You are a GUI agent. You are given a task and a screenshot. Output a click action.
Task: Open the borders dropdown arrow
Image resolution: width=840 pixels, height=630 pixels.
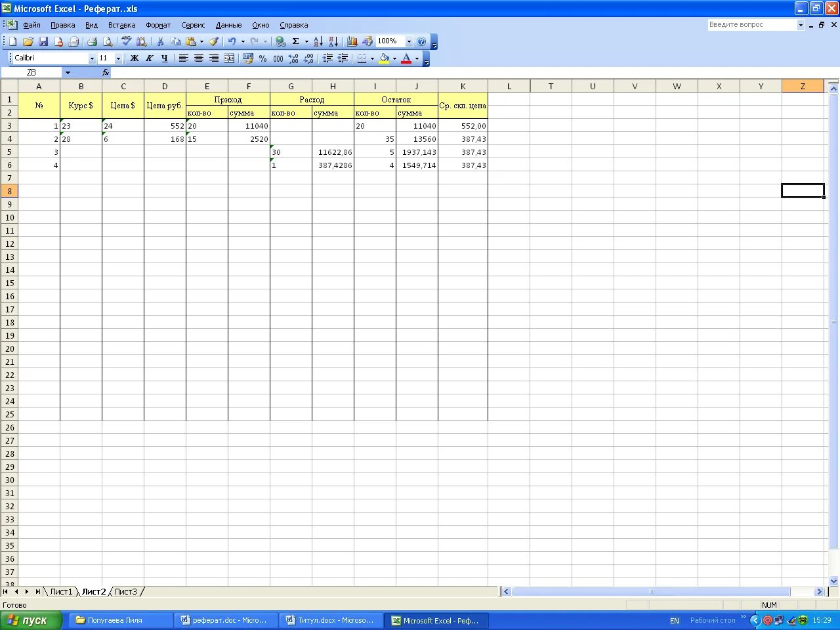pyautogui.click(x=372, y=58)
